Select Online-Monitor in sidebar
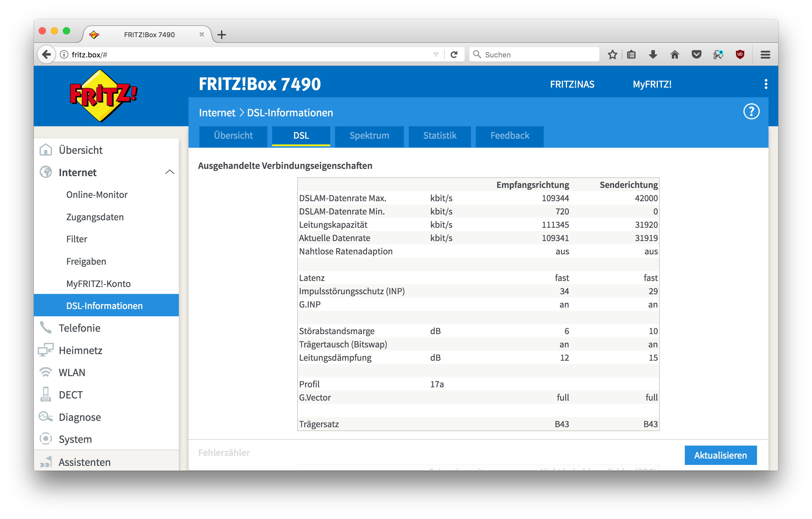 tap(97, 195)
